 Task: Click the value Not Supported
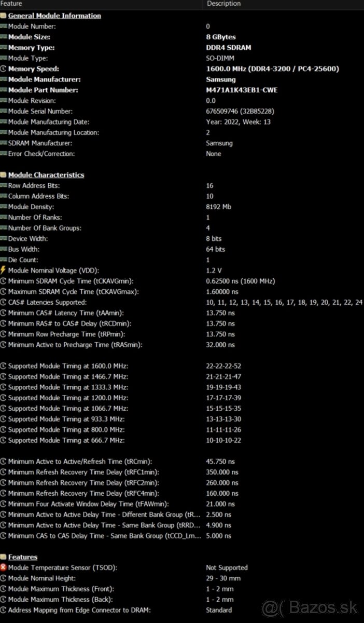click(227, 568)
